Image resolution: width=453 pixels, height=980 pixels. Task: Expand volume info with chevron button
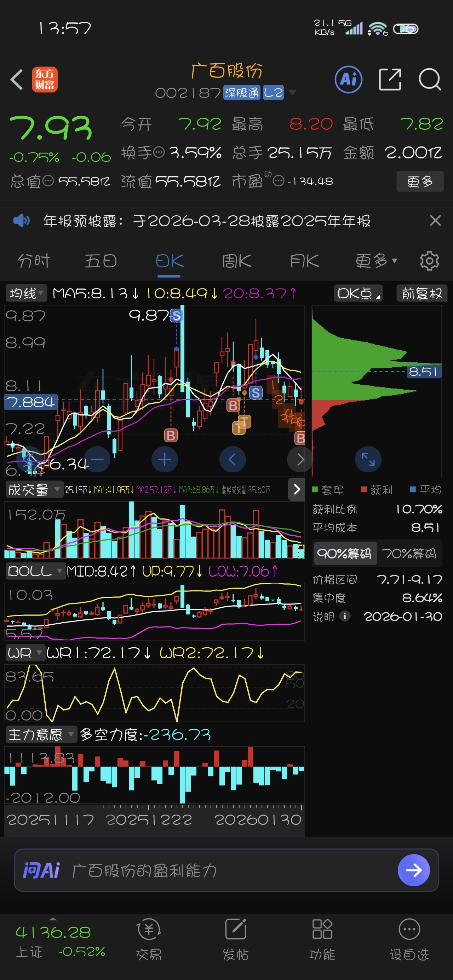297,489
